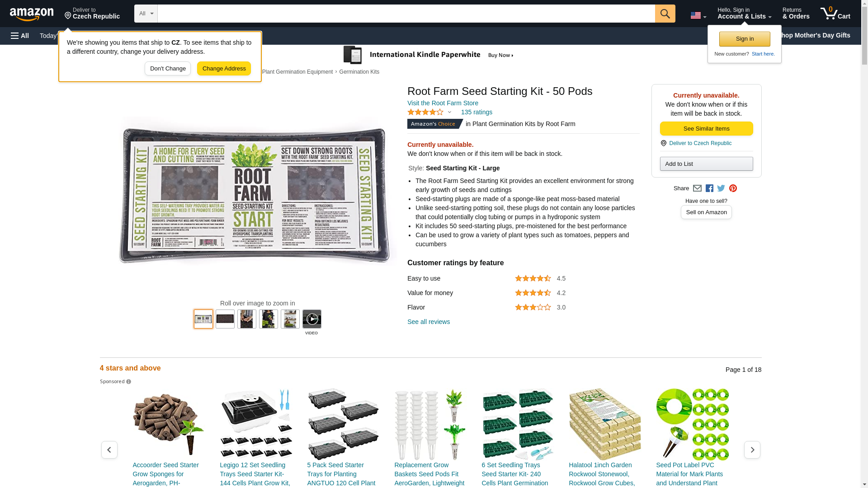Open the shopping cart icon

click(835, 14)
